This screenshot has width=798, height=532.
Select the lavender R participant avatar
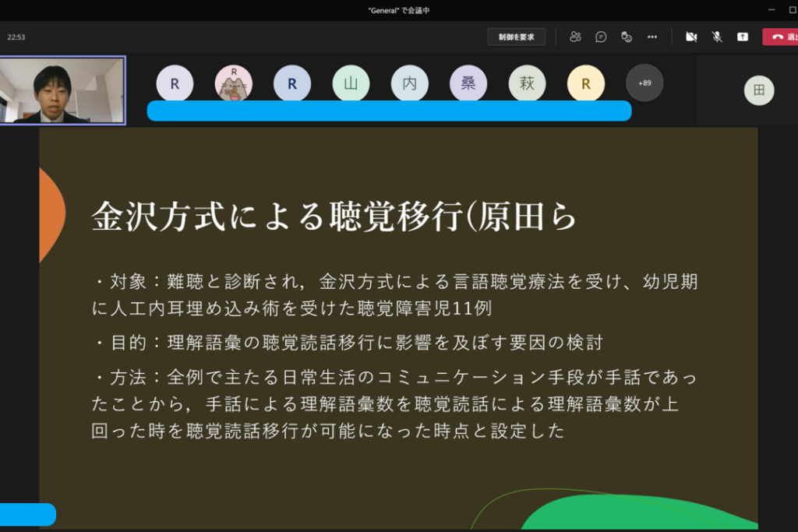click(175, 83)
